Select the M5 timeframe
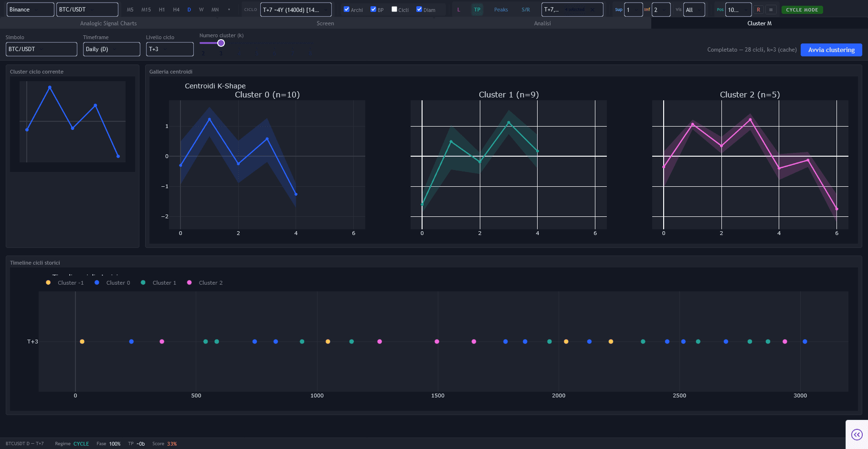The height and width of the screenshot is (449, 868). (x=130, y=10)
